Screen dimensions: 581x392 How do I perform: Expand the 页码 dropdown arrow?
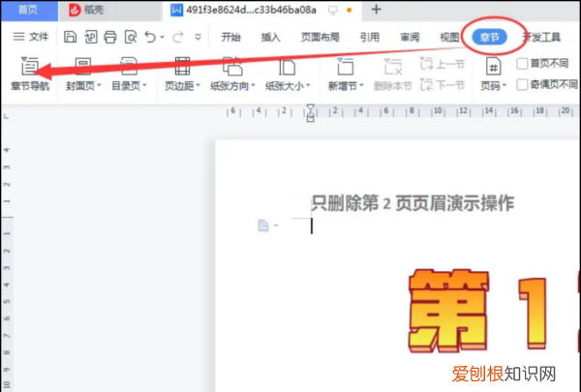pyautogui.click(x=505, y=85)
